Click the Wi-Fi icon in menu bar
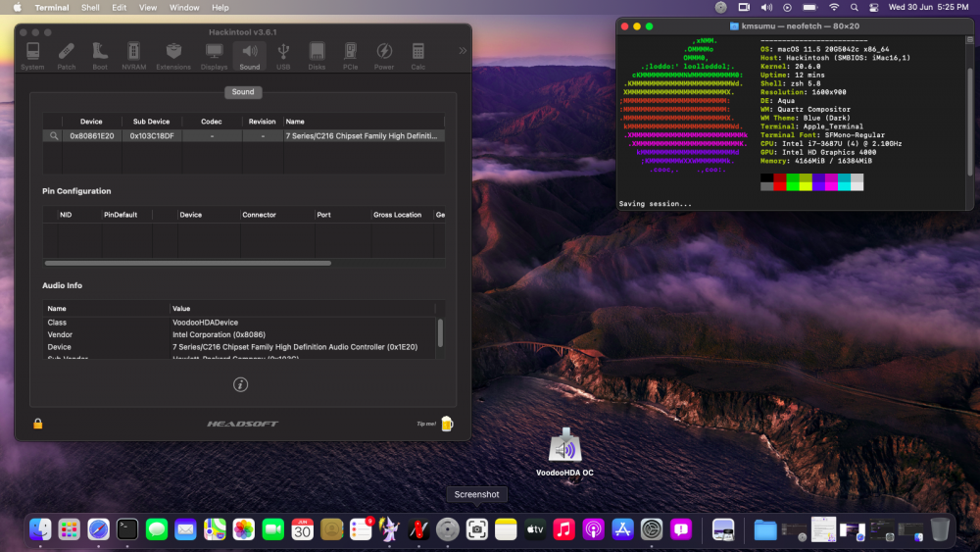The width and height of the screenshot is (980, 552). coord(834,8)
